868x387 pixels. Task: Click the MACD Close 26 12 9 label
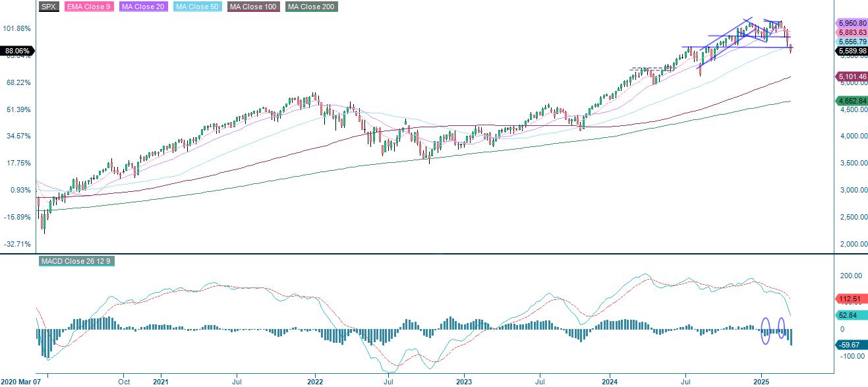pyautogui.click(x=76, y=261)
